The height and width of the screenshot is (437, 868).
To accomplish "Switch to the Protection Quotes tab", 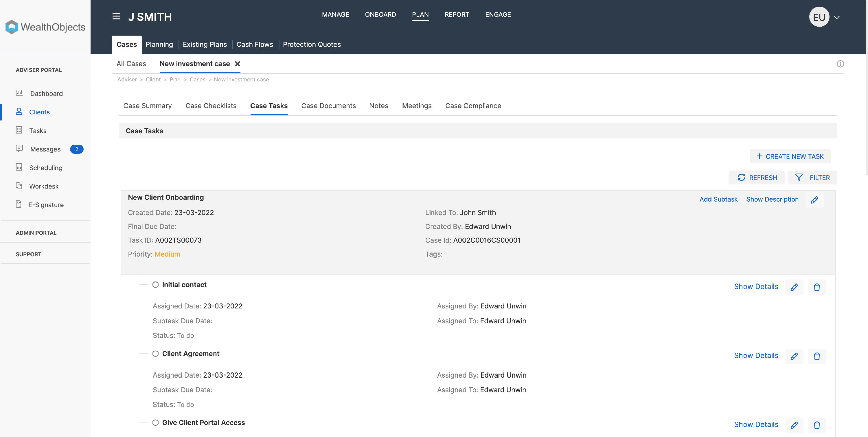I will click(312, 45).
